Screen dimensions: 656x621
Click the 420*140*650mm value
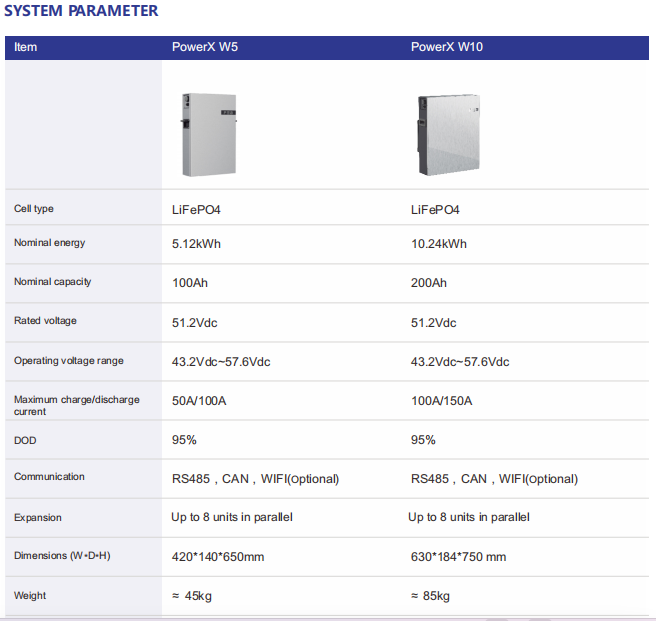click(x=218, y=557)
